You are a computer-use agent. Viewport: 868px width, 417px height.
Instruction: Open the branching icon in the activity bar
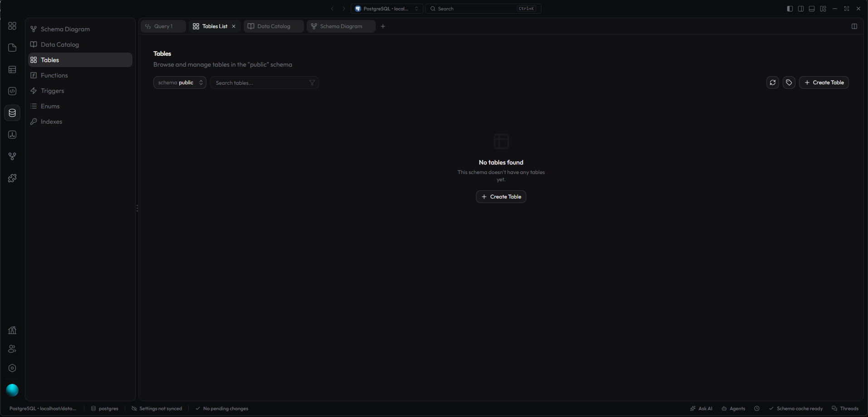point(12,156)
